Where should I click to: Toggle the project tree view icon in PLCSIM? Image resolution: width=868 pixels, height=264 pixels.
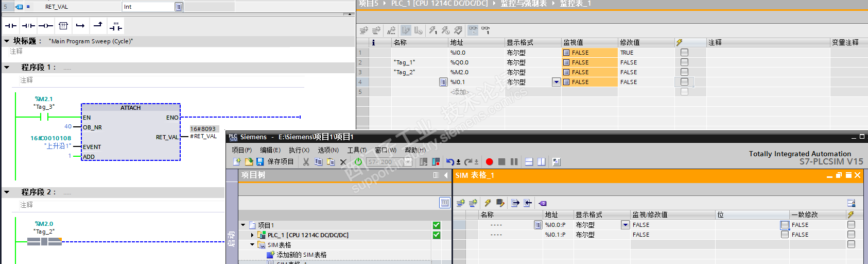[445, 203]
